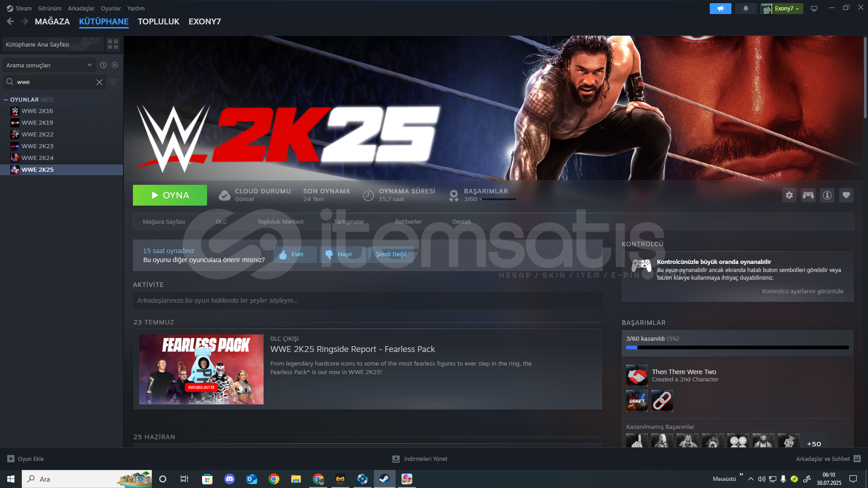The height and width of the screenshot is (488, 868).
Task: Choose Hayır for the recommendation
Action: [x=343, y=254]
